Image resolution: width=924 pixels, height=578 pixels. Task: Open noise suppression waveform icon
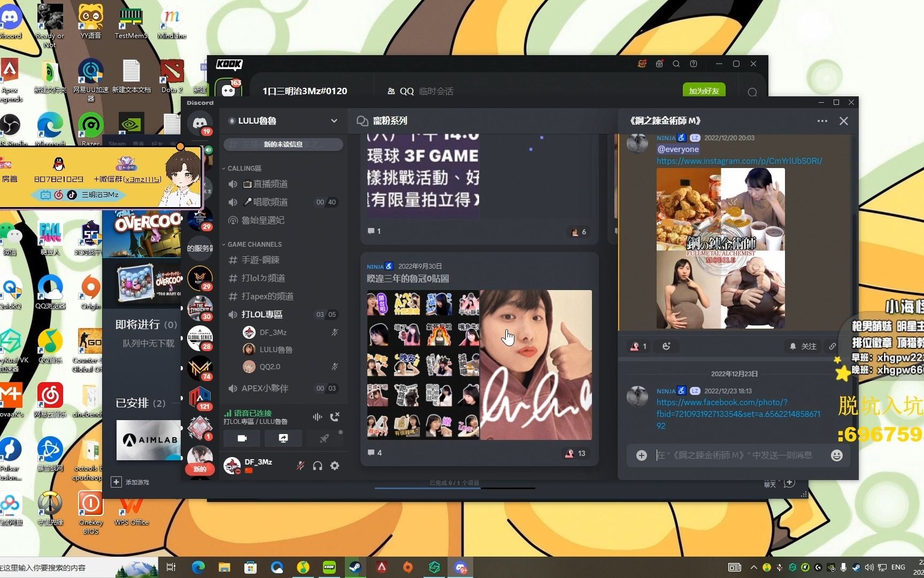(x=318, y=417)
